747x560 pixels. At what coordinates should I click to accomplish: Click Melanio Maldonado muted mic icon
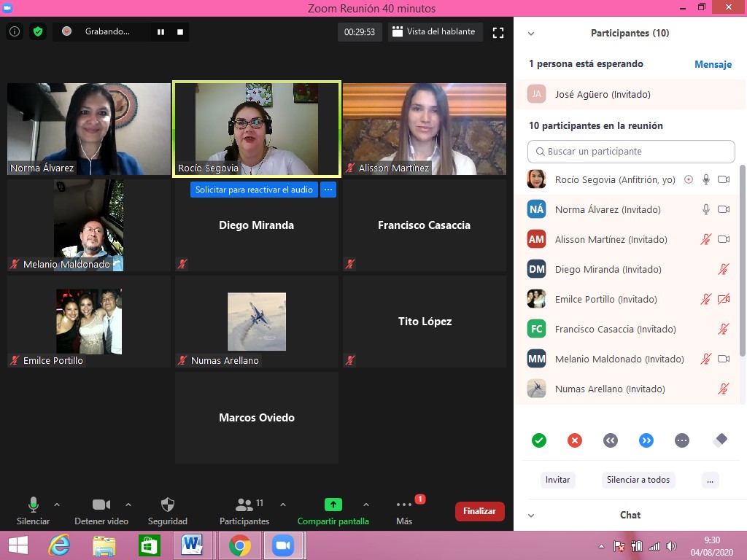coord(706,359)
